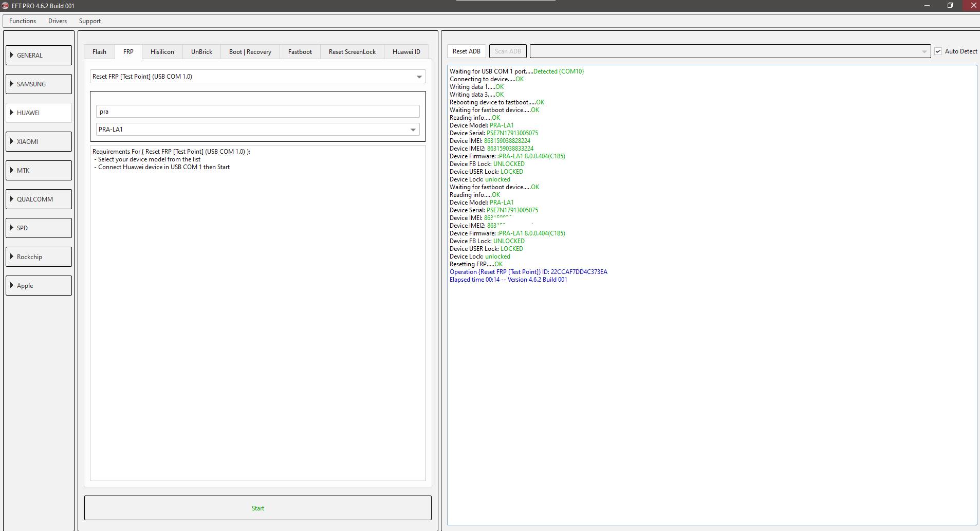
Task: Click 'Rebooting device to fastboot' log line
Action: click(497, 102)
